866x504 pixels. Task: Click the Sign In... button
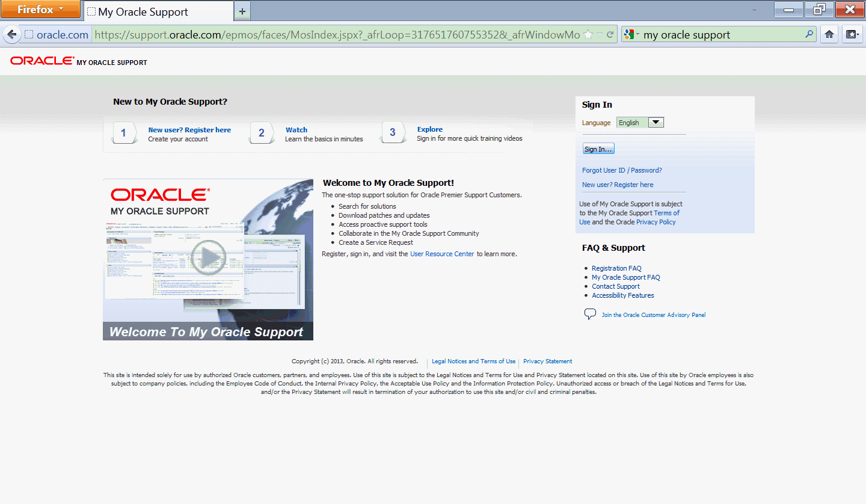click(598, 149)
